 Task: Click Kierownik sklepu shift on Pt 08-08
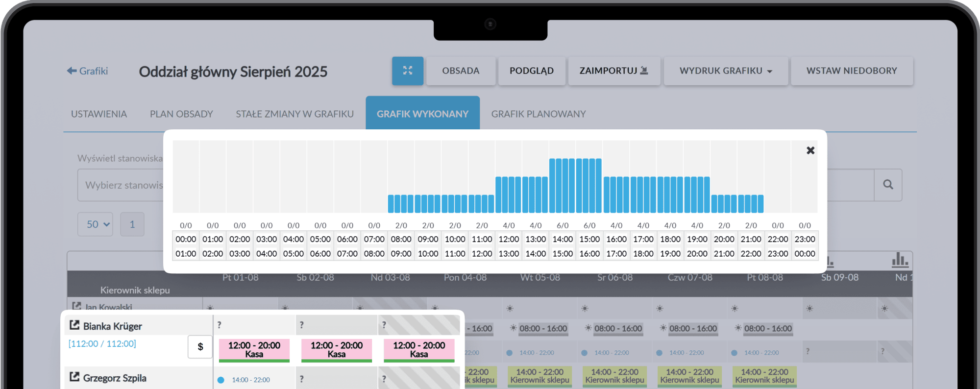(x=764, y=376)
